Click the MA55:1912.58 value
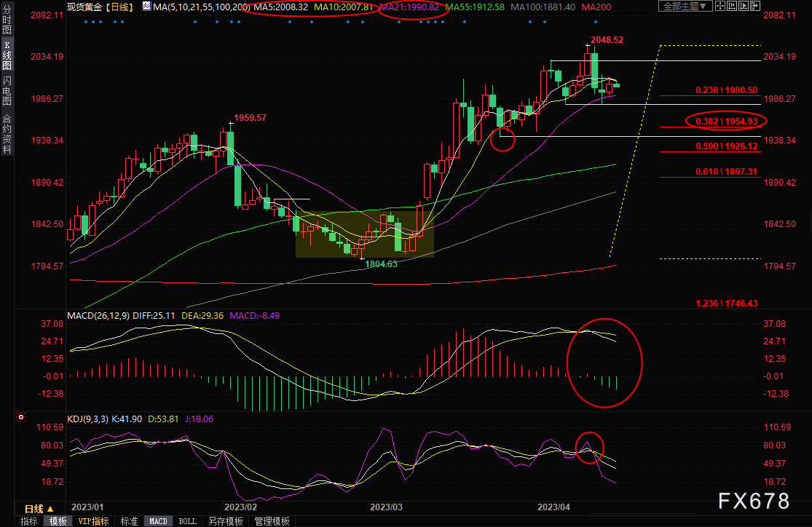 pos(475,7)
